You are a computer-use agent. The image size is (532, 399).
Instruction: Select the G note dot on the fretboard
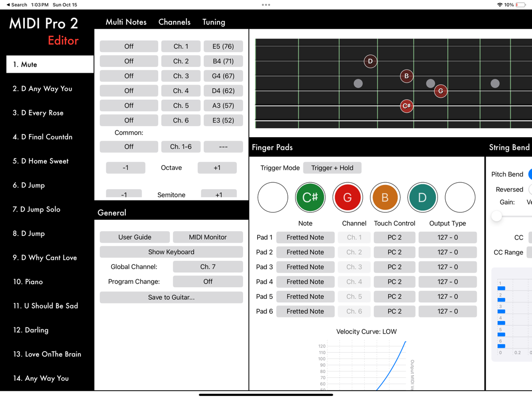(x=440, y=91)
